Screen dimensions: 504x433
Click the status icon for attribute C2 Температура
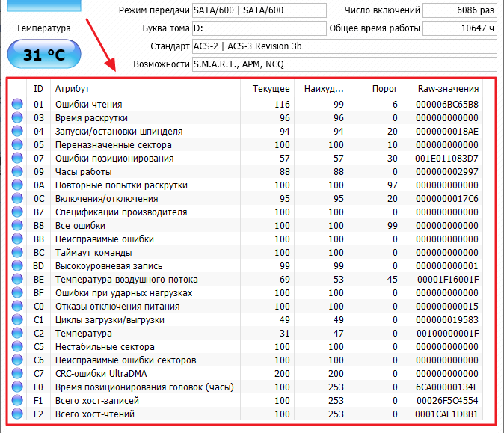[17, 334]
